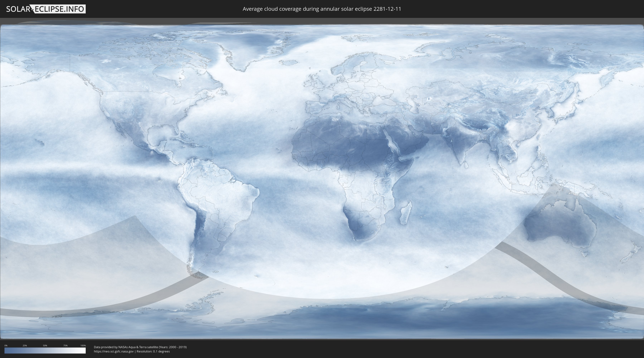This screenshot has width=644, height=358.
Task: Click the 100% legend label
Action: pyautogui.click(x=83, y=345)
